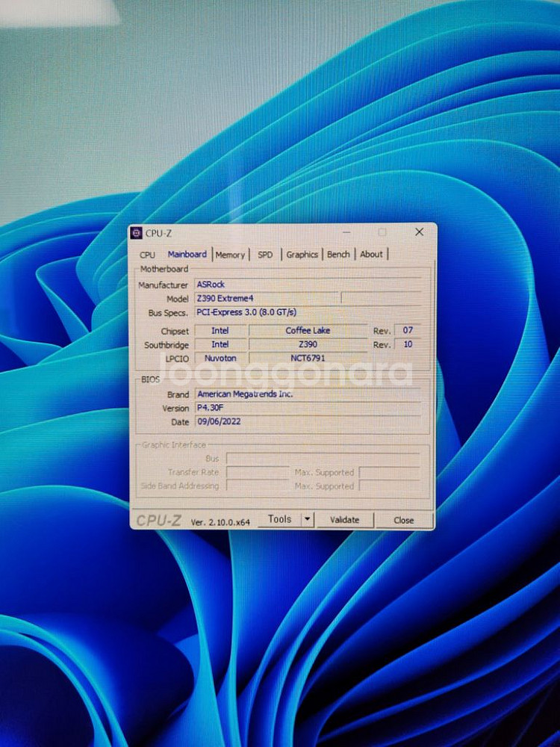Click the Bus Specs PCI-Express 3.0 field

(308, 312)
